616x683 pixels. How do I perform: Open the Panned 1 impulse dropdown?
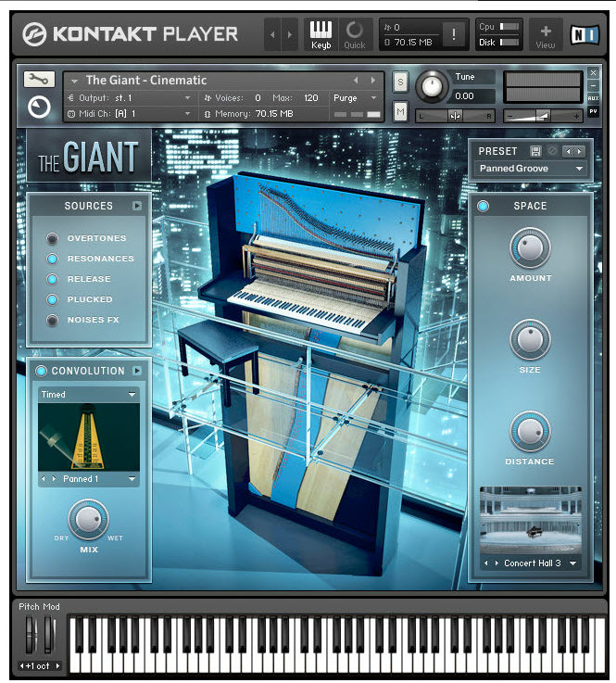pos(132,479)
